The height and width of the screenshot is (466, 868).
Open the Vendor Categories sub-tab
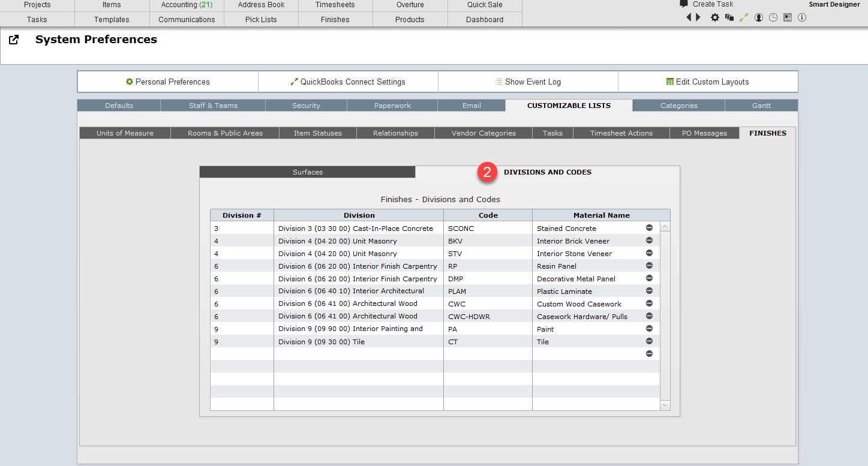(x=483, y=133)
